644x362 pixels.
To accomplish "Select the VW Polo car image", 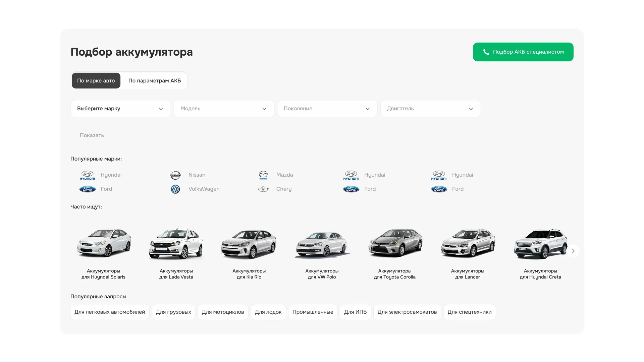I will [322, 245].
